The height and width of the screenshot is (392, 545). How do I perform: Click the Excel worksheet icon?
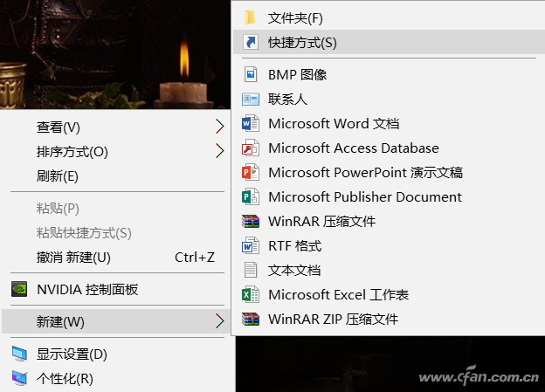point(251,295)
